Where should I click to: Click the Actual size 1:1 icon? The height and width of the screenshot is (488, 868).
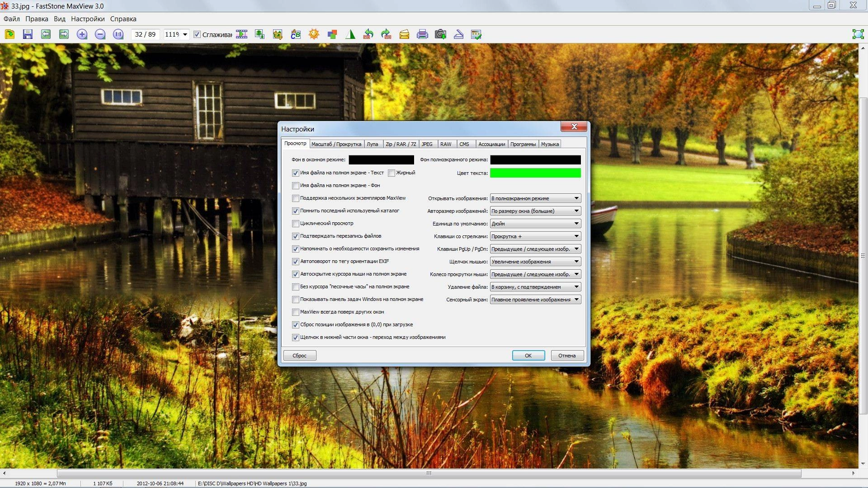[x=118, y=34]
